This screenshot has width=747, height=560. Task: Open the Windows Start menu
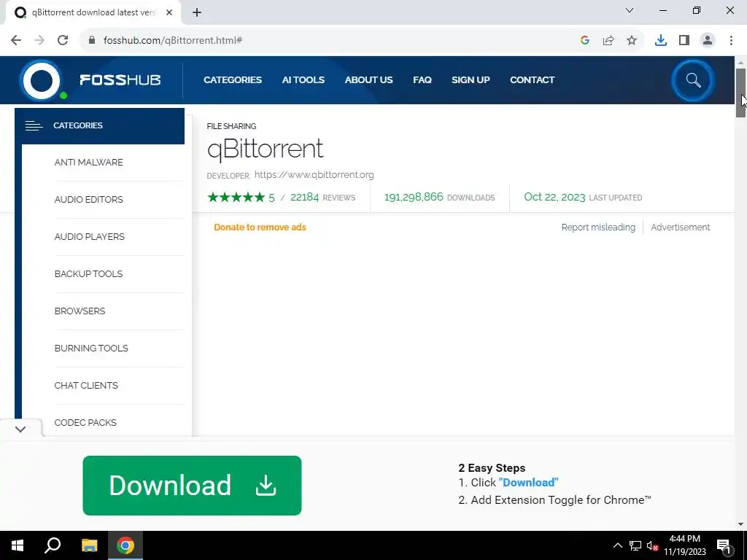[x=18, y=545]
